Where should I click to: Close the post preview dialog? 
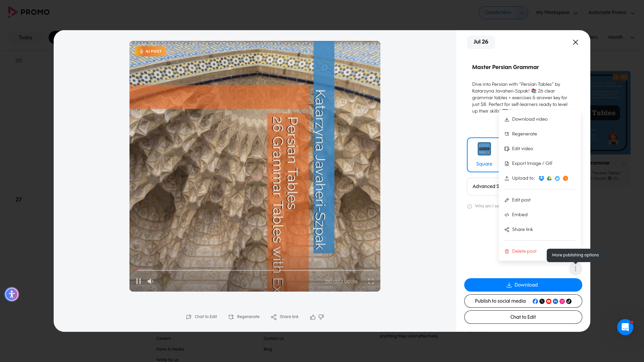point(576,42)
